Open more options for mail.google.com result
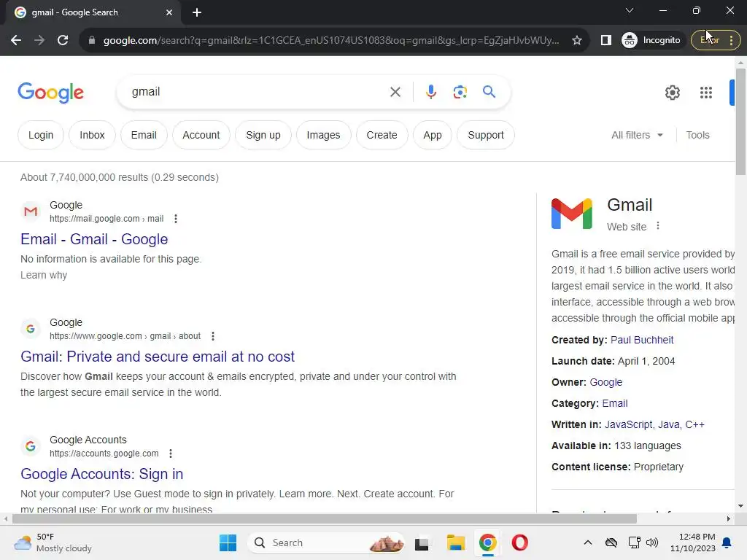Screen dimensions: 747x560 [x=176, y=219]
